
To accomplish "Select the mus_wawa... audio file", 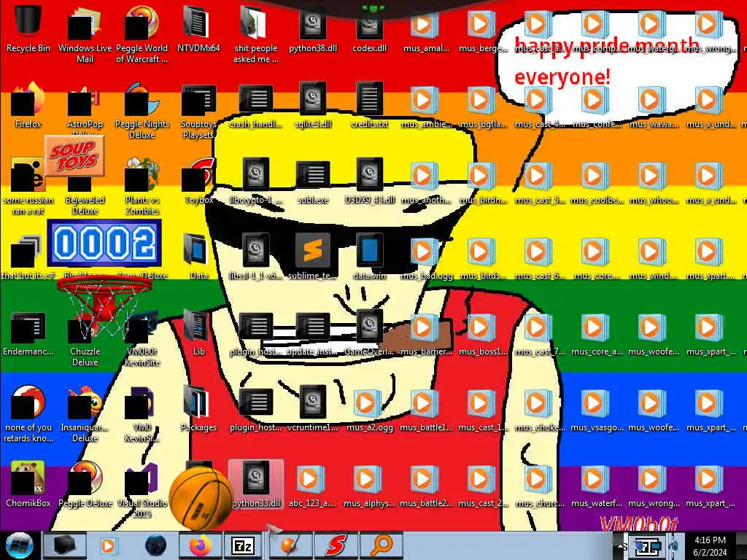I will coord(654,105).
